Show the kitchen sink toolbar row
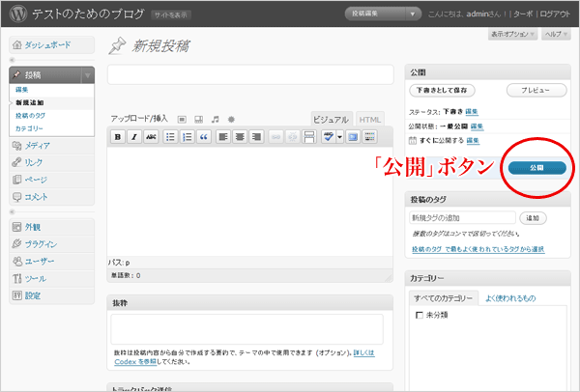The width and height of the screenshot is (580, 392). 369,137
